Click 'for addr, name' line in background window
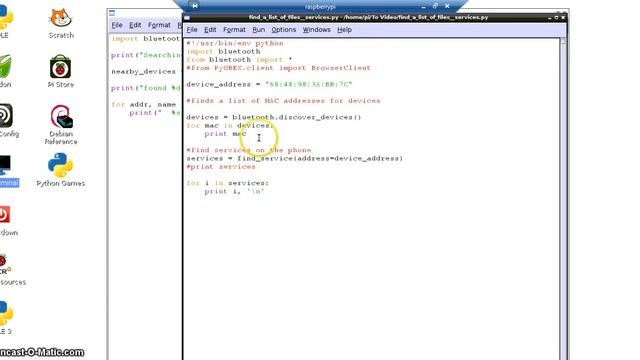Screen dimensions: 640x360 click(143, 104)
